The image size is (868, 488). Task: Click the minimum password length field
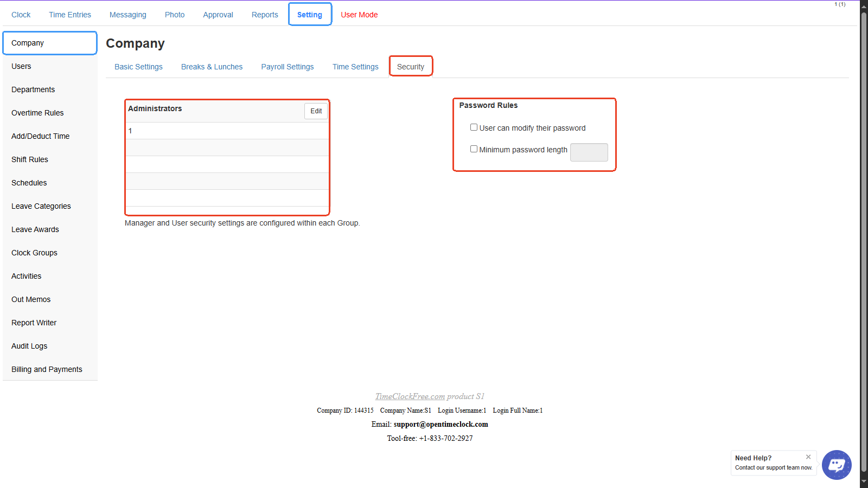click(589, 152)
